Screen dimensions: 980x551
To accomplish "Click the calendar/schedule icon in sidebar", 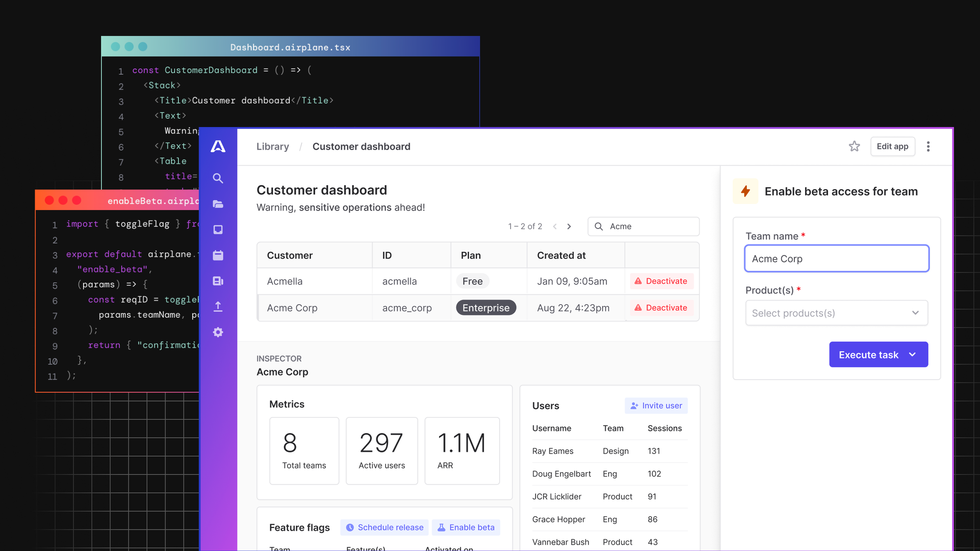I will point(218,254).
